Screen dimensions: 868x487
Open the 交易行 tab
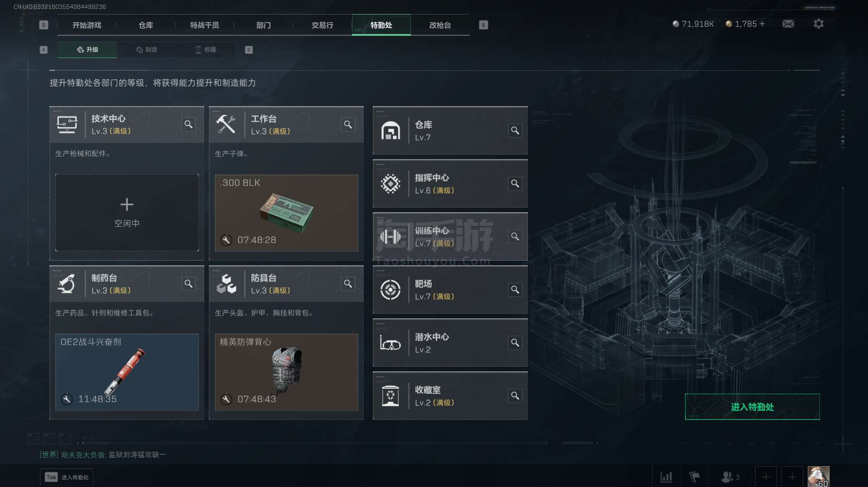tap(322, 25)
